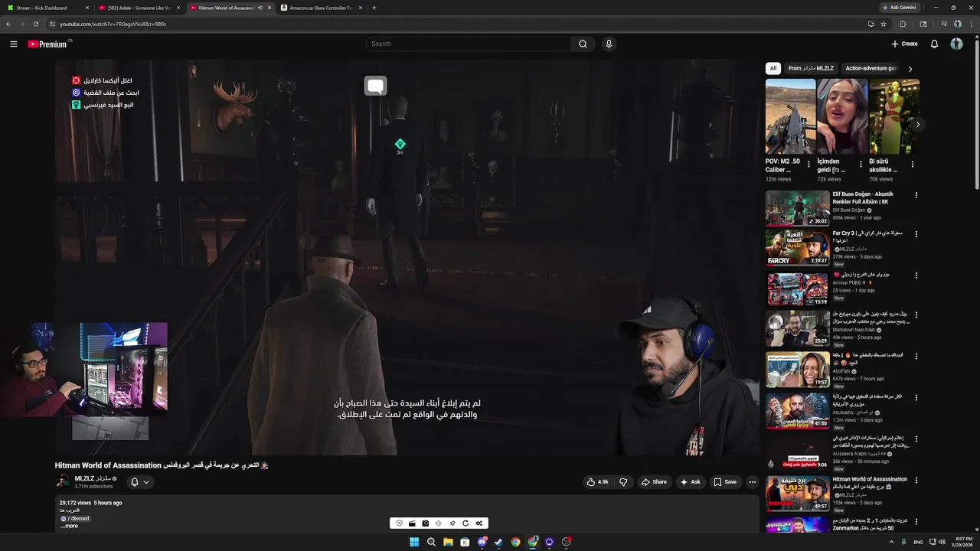Open the YouTube hamburger guide menu
The image size is (980, 551).
(14, 44)
